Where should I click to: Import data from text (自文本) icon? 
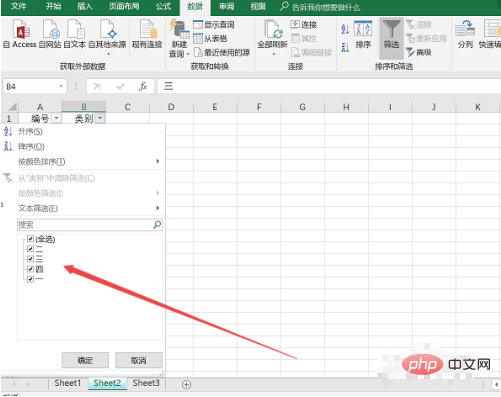[76, 29]
